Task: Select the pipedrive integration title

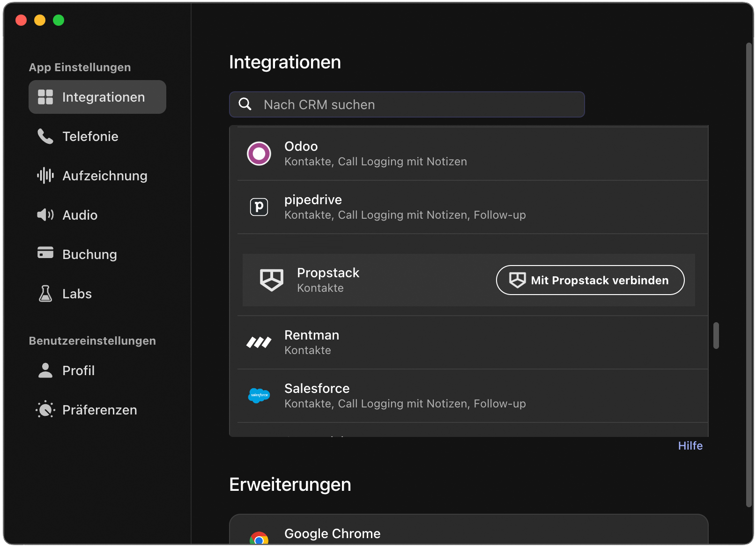Action: tap(313, 200)
